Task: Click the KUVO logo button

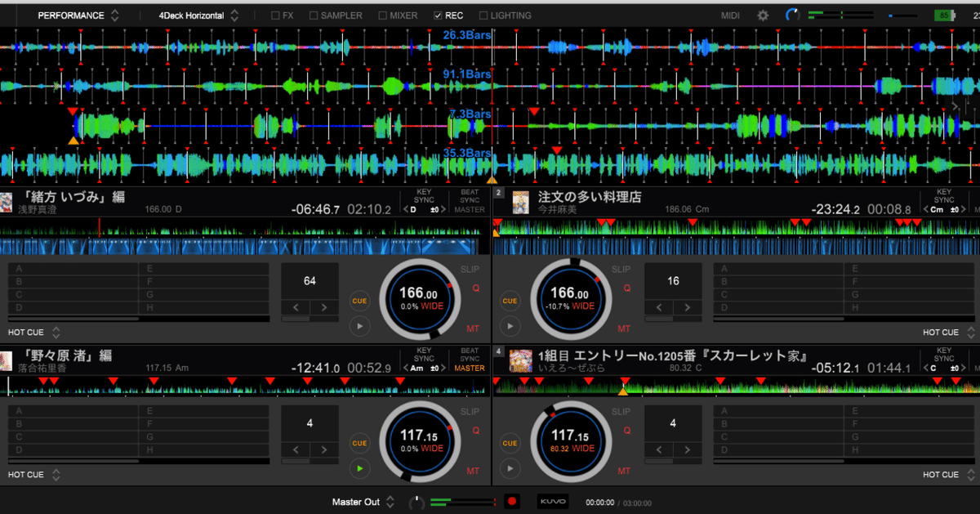Action: coord(553,501)
